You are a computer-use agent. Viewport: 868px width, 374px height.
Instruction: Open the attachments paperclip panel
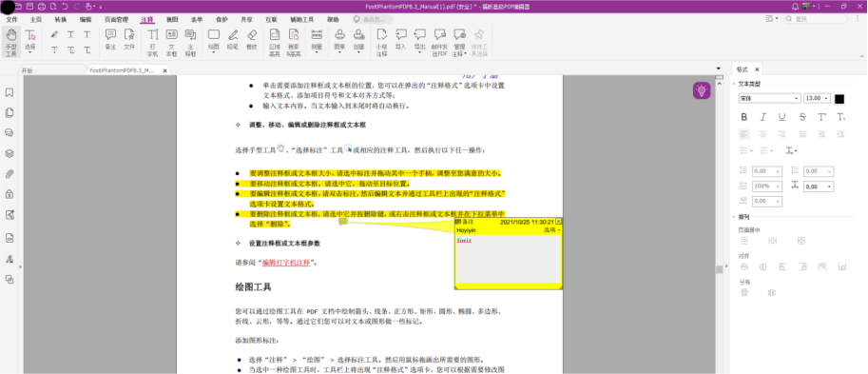(10, 174)
